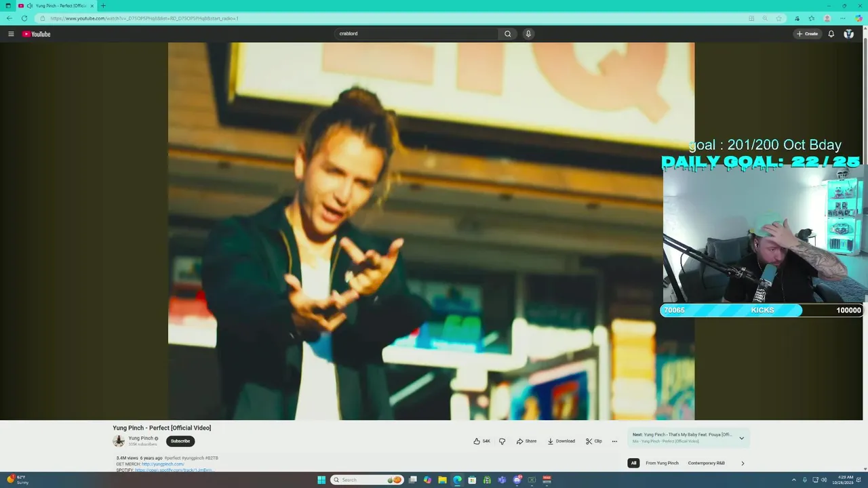Image resolution: width=868 pixels, height=488 pixels.
Task: Click the YouTube search box
Action: point(416,34)
